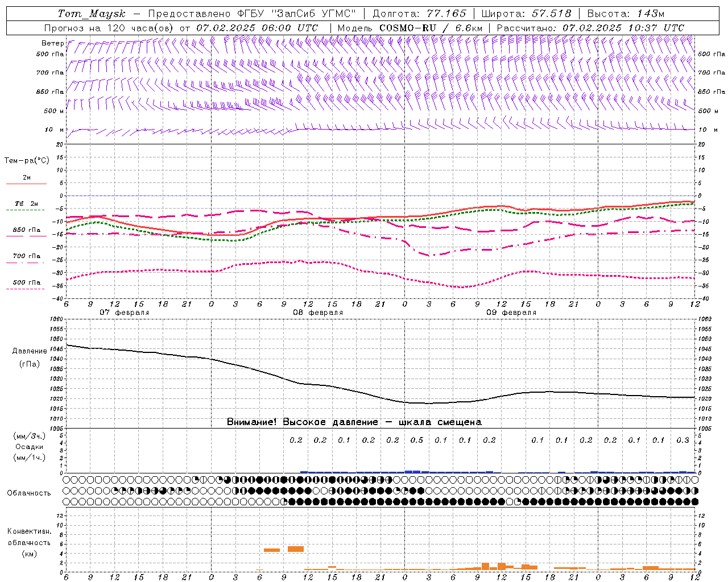The height and width of the screenshot is (582, 728).
Task: Select the Td 2м legend entry
Action: pos(27,203)
